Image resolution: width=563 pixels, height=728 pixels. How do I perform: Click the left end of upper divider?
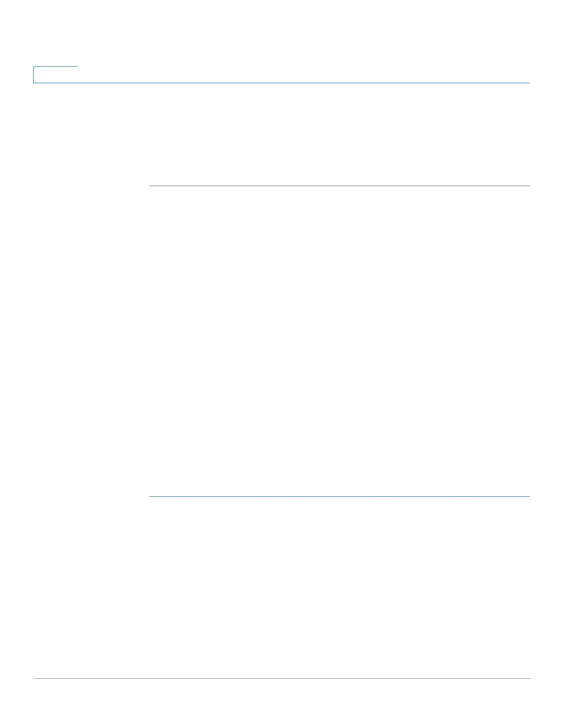(151, 186)
